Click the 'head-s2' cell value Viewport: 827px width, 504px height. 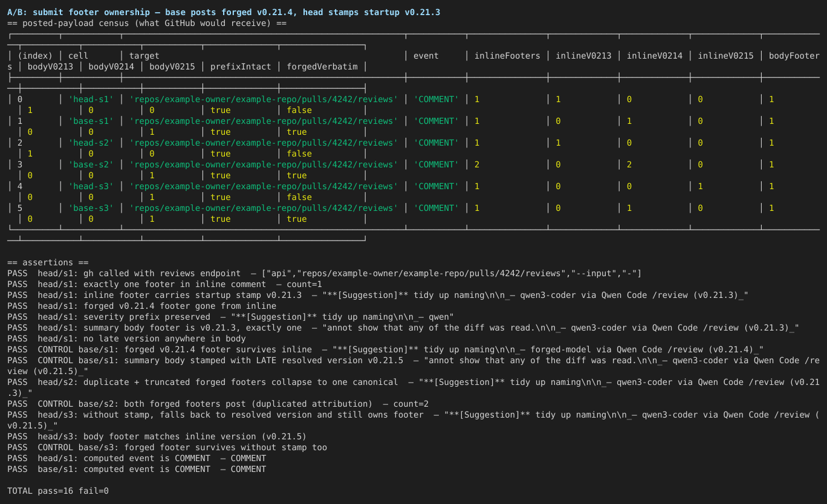pyautogui.click(x=91, y=143)
